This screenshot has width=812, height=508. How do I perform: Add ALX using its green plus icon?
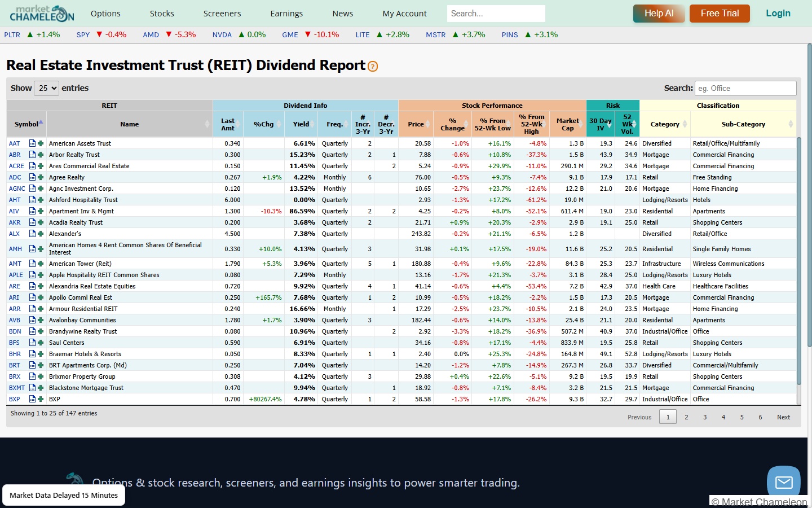click(41, 234)
